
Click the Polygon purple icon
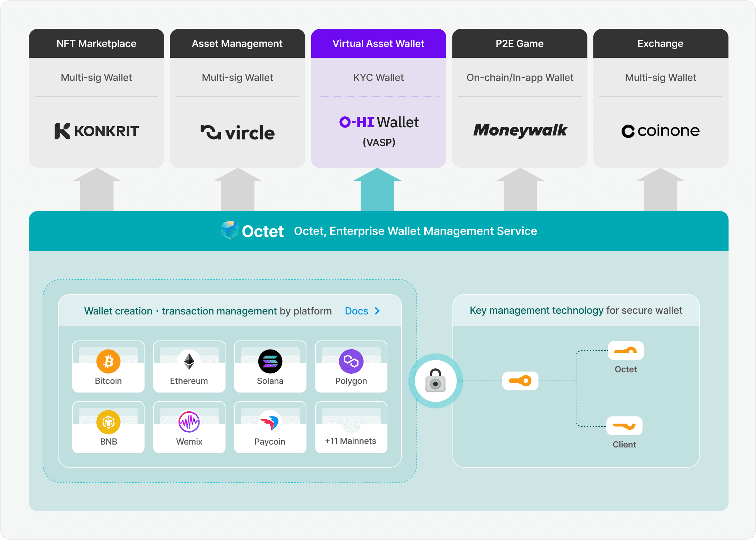pyautogui.click(x=351, y=361)
